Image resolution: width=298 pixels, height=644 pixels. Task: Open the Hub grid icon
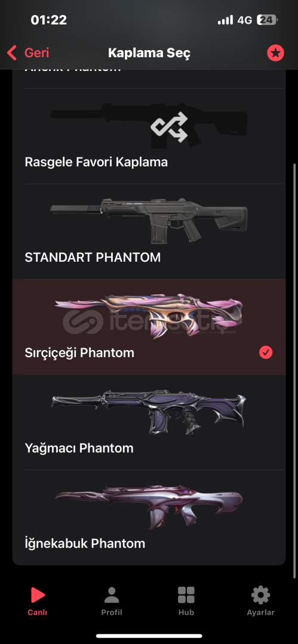pos(186,595)
